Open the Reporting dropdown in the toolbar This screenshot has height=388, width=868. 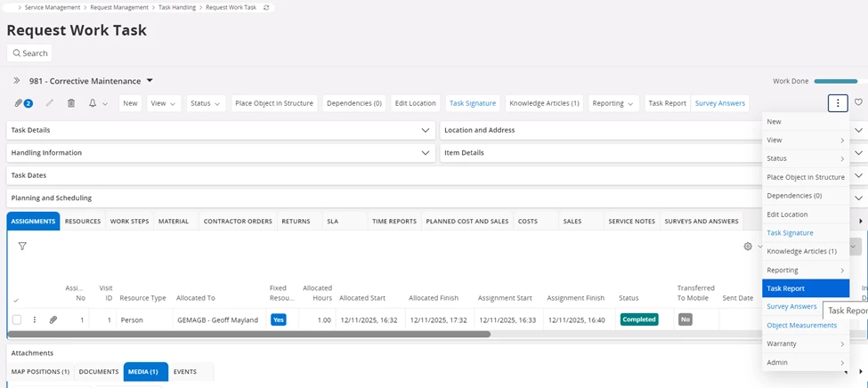click(613, 103)
